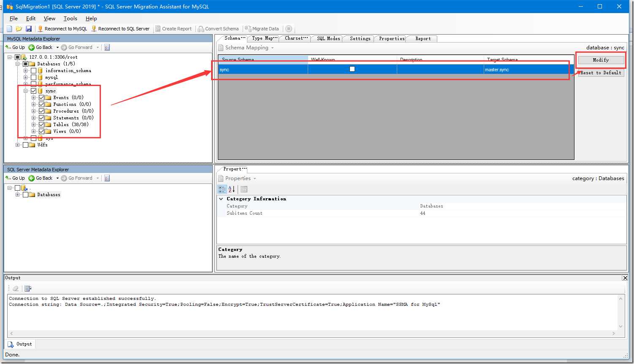Click the sync database cylinder icon
This screenshot has height=364, width=634.
tap(41, 91)
